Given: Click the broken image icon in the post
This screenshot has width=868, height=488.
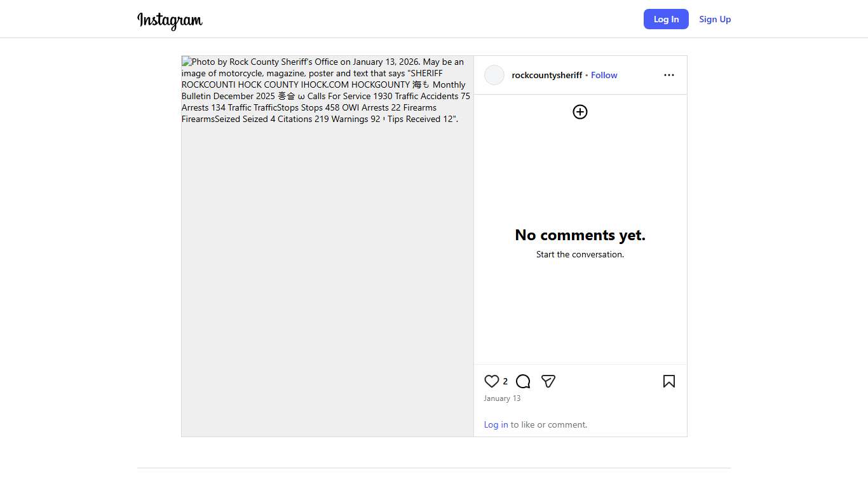Looking at the screenshot, I should pos(186,62).
